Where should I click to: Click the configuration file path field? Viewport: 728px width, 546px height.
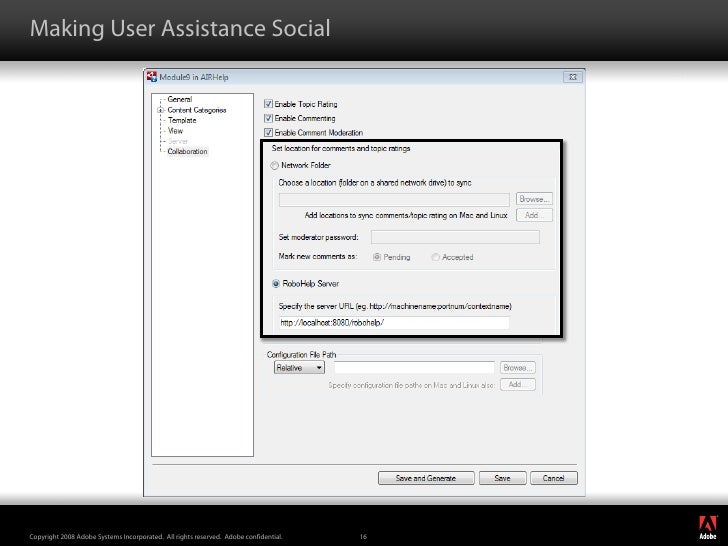tap(414, 368)
